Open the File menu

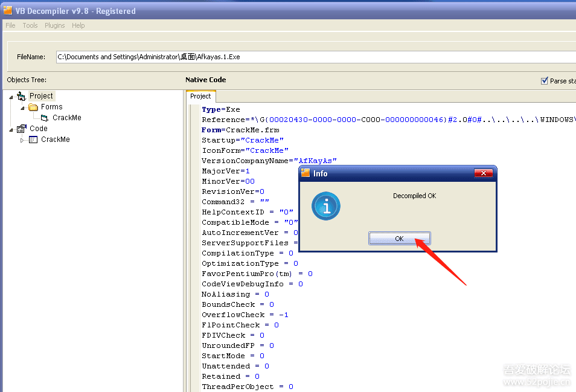10,25
